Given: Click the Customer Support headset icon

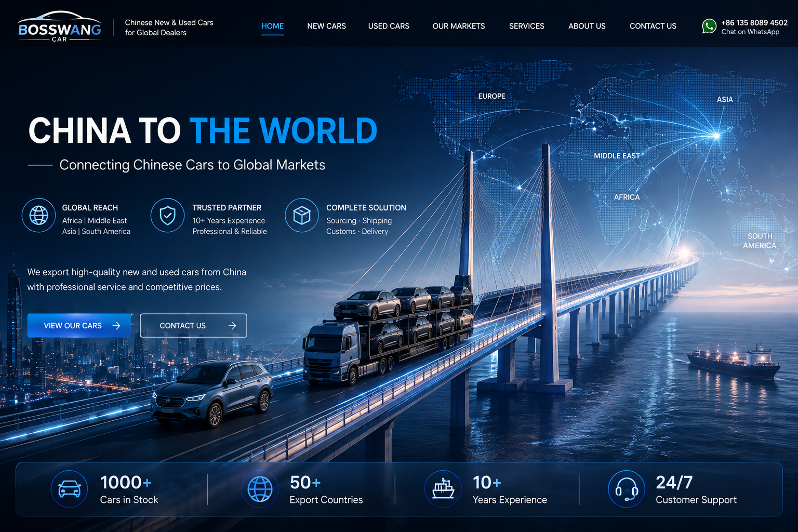Looking at the screenshot, I should coord(627,489).
